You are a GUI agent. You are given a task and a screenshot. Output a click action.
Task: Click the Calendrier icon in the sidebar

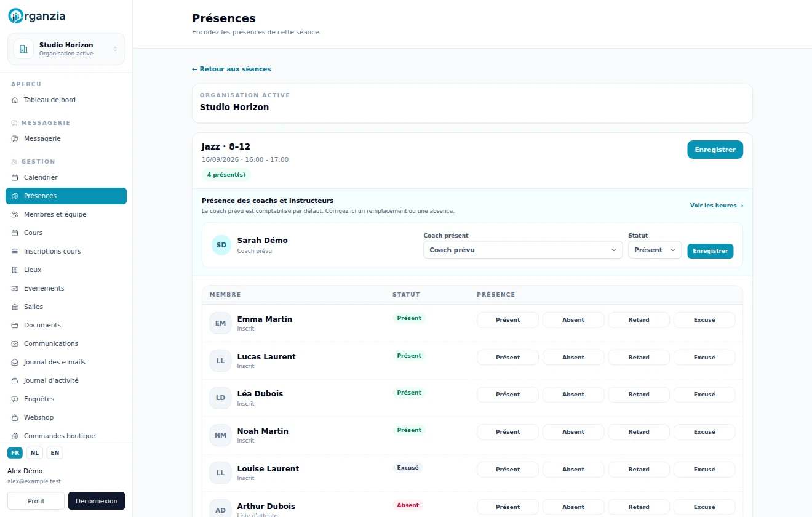click(15, 177)
